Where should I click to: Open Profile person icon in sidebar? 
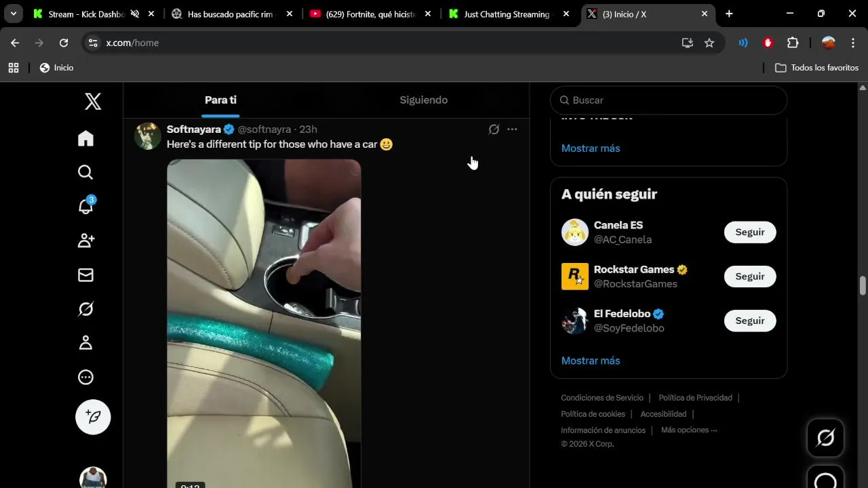click(x=85, y=343)
